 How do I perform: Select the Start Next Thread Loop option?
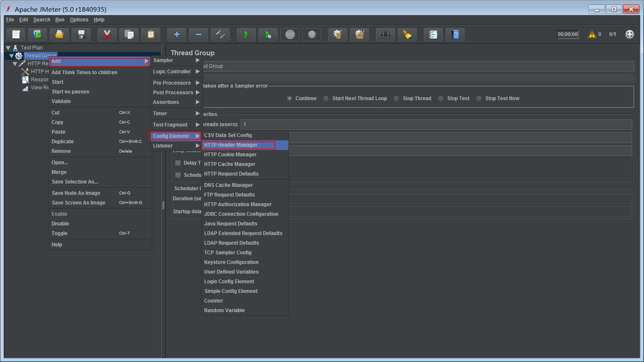tap(326, 98)
